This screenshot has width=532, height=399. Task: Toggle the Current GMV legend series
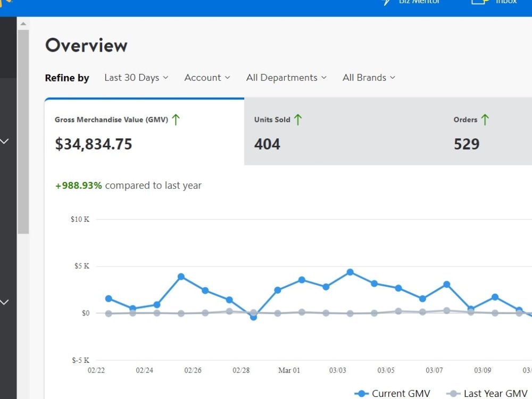pos(392,393)
